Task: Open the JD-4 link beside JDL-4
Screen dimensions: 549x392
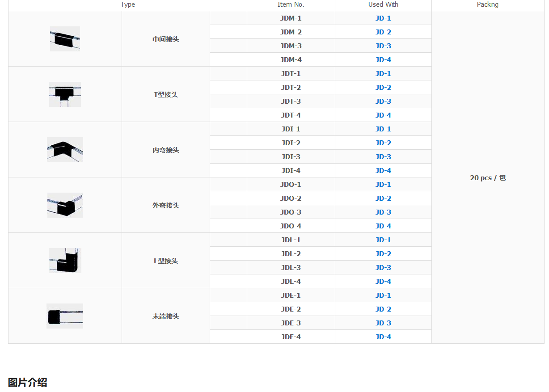Action: point(383,282)
